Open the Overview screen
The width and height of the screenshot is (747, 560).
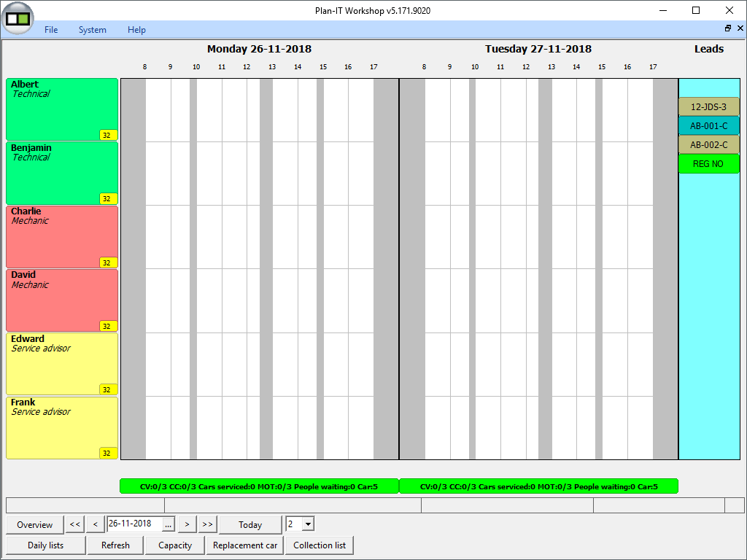click(35, 525)
